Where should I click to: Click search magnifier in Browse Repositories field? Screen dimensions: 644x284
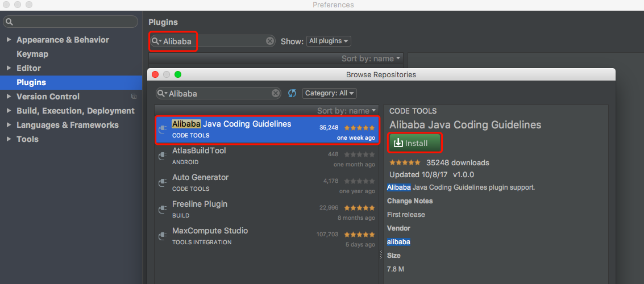coord(162,94)
